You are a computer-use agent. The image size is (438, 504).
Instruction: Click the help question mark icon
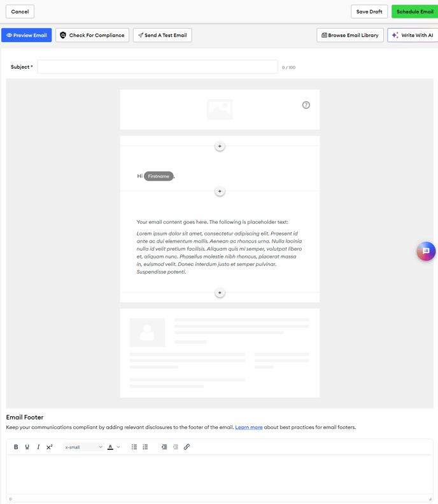click(x=306, y=105)
